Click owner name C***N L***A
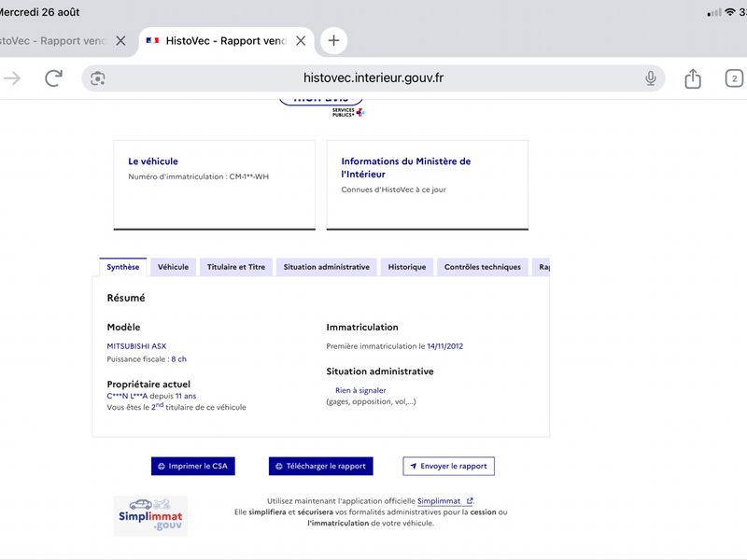This screenshot has width=747, height=560. (127, 396)
